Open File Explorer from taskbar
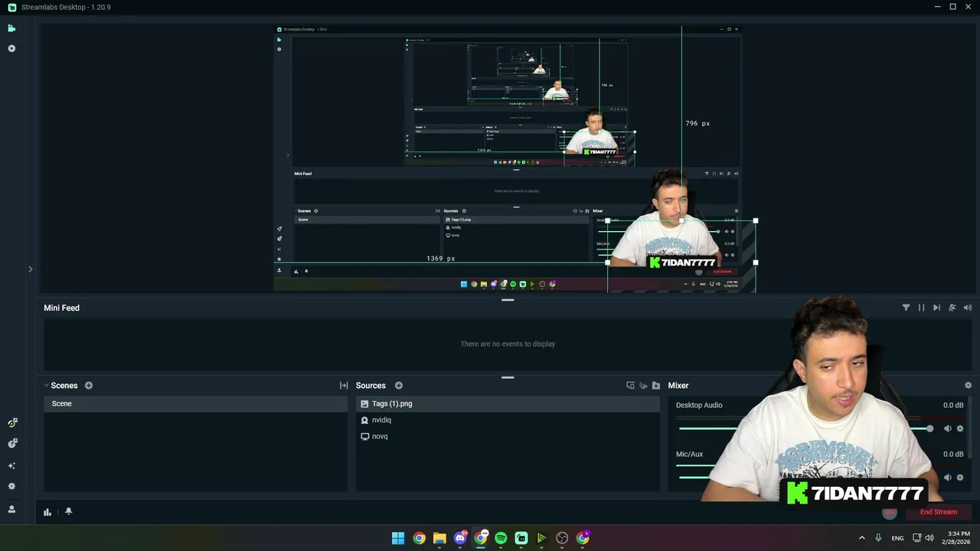The height and width of the screenshot is (551, 980). (439, 538)
